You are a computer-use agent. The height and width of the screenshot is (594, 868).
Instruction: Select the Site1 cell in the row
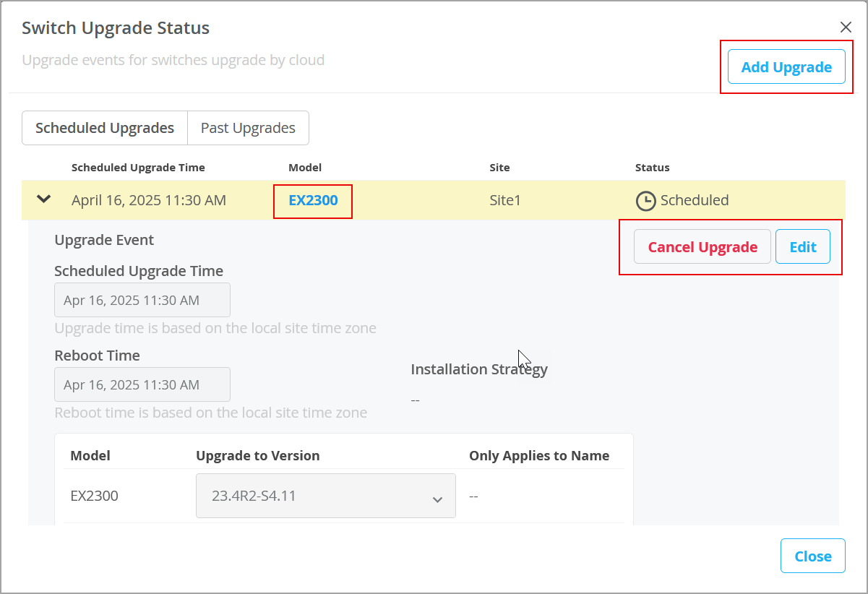(505, 200)
